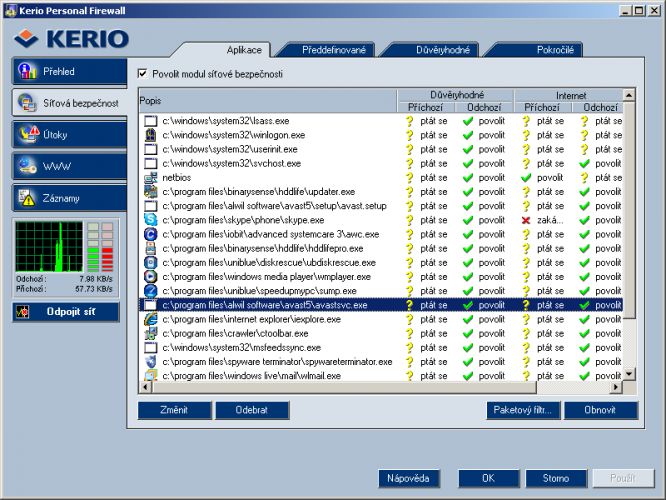Screen dimensions: 666x500
Task: Open the Pokročilé tab
Action: click(555, 50)
